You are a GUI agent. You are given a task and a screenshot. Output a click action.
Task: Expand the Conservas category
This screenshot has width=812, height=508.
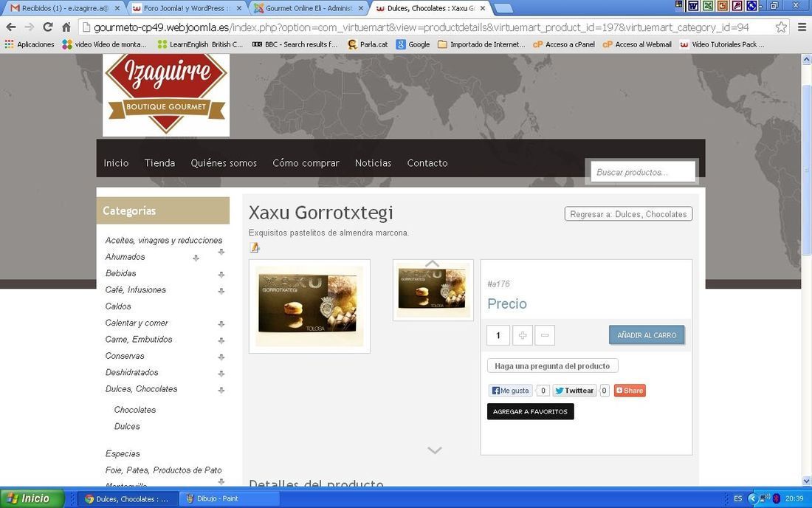(x=221, y=357)
